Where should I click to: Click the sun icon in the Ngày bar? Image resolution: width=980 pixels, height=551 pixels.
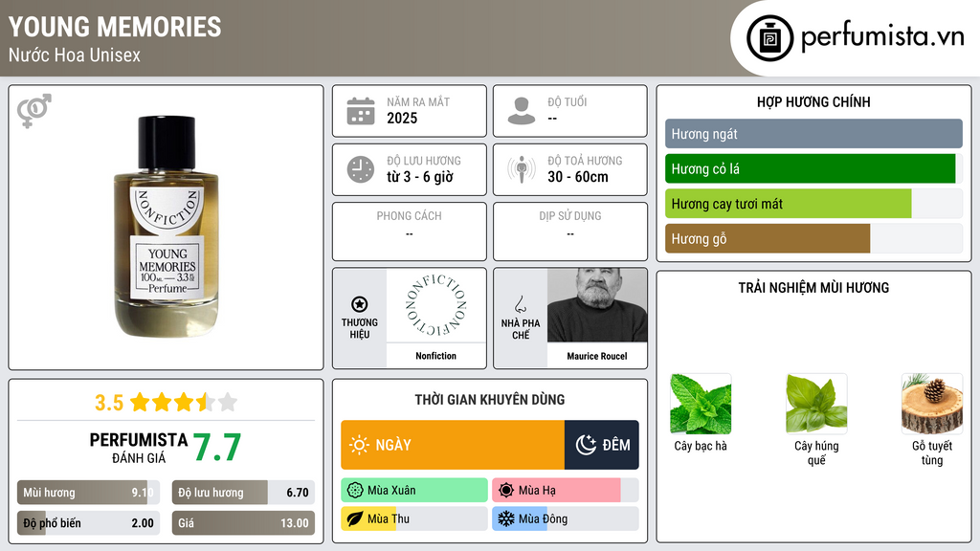(359, 445)
